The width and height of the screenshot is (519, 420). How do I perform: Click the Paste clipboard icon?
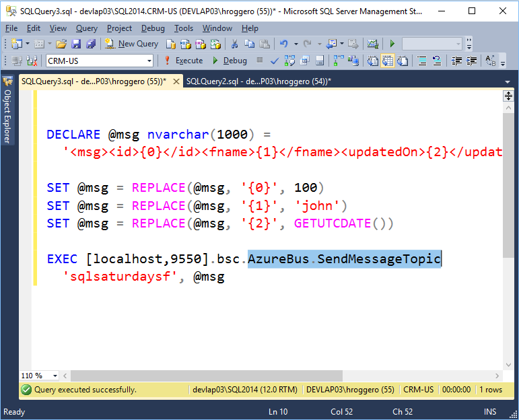coord(264,44)
